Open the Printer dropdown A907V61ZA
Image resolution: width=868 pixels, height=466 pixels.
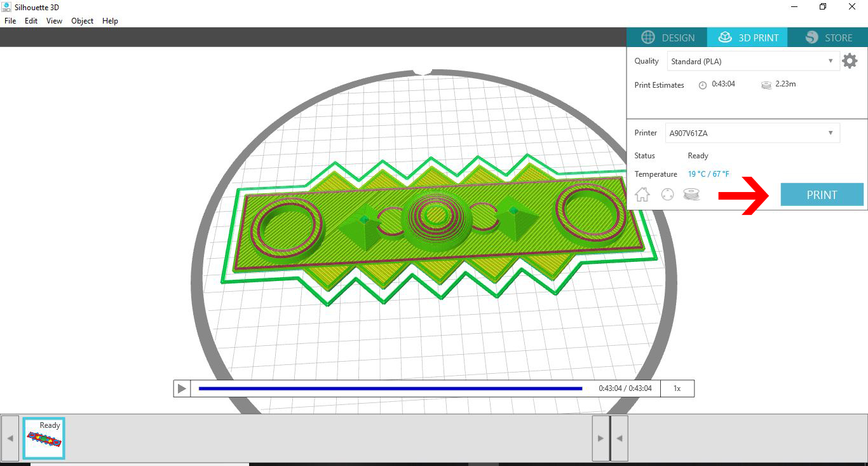(x=752, y=133)
